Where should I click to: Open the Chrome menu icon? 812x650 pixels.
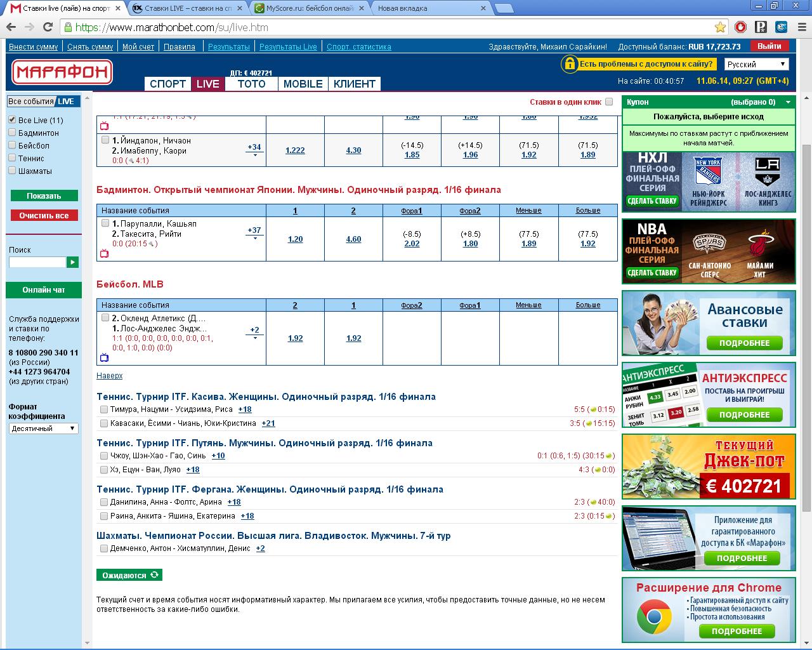coord(801,27)
